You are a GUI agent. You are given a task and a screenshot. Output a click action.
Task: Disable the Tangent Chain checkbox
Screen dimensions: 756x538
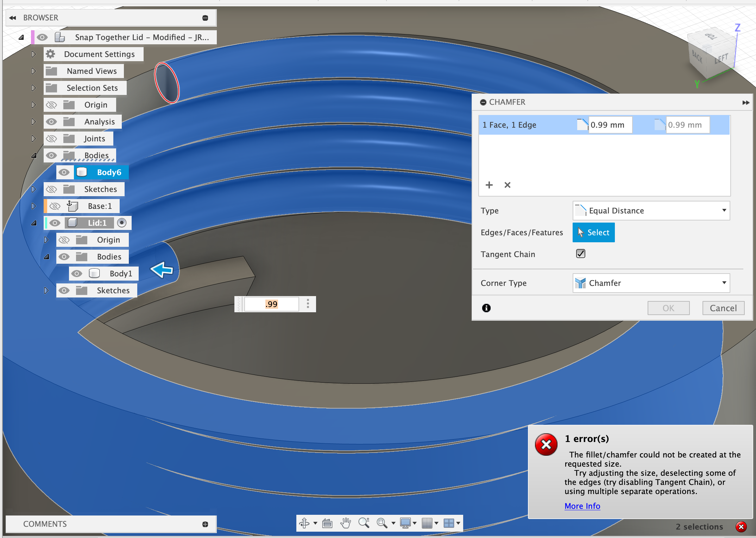(580, 254)
